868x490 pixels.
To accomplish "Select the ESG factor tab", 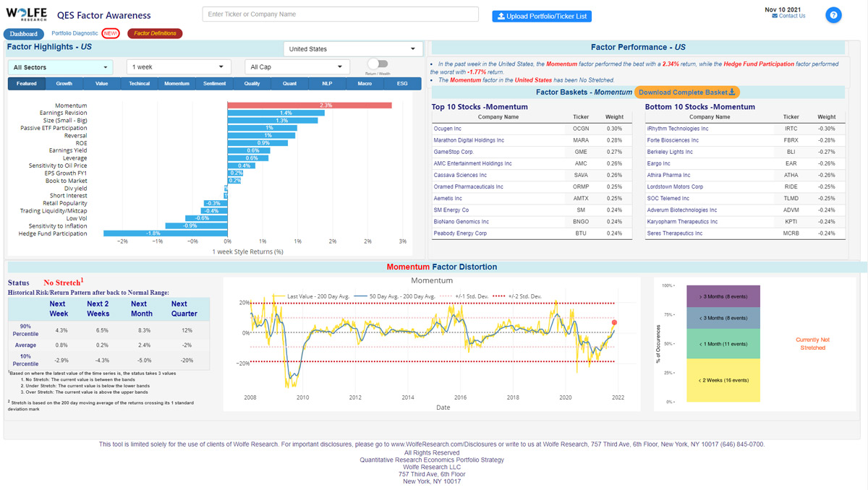I will [402, 84].
